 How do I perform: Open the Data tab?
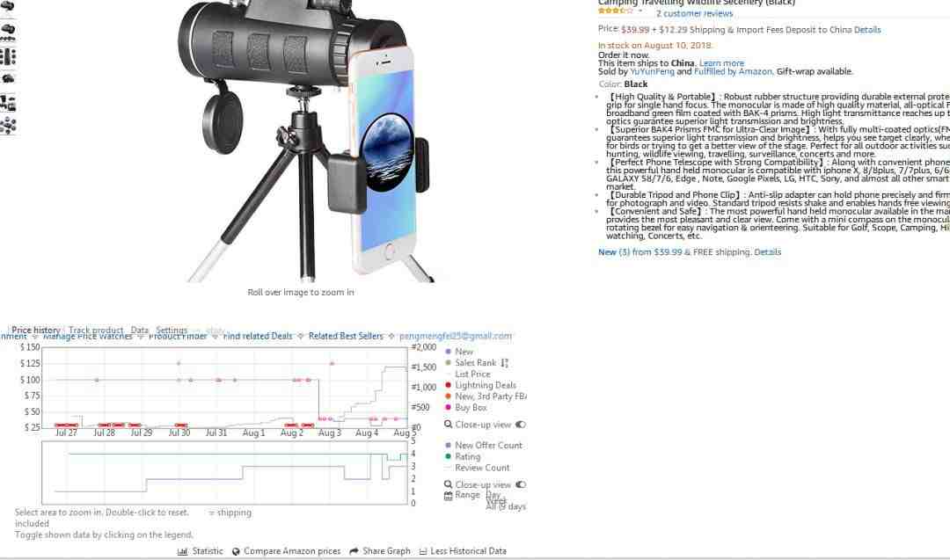pyautogui.click(x=139, y=330)
